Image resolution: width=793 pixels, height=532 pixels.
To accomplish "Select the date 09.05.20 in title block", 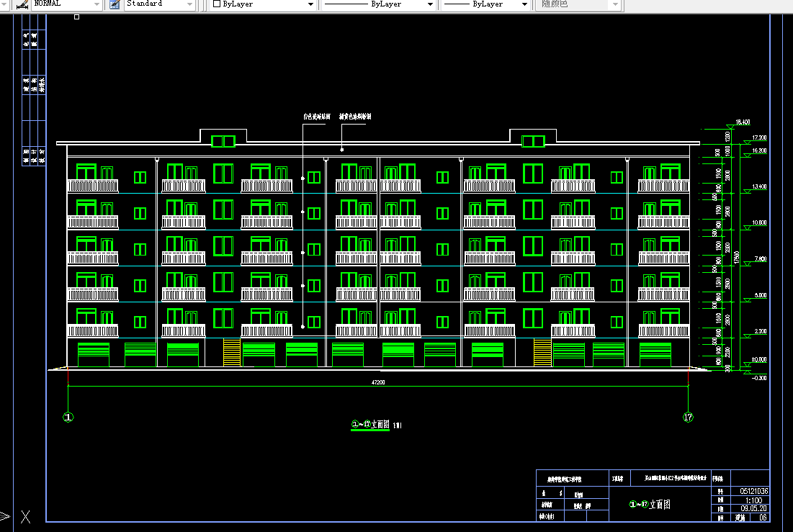I will [753, 509].
